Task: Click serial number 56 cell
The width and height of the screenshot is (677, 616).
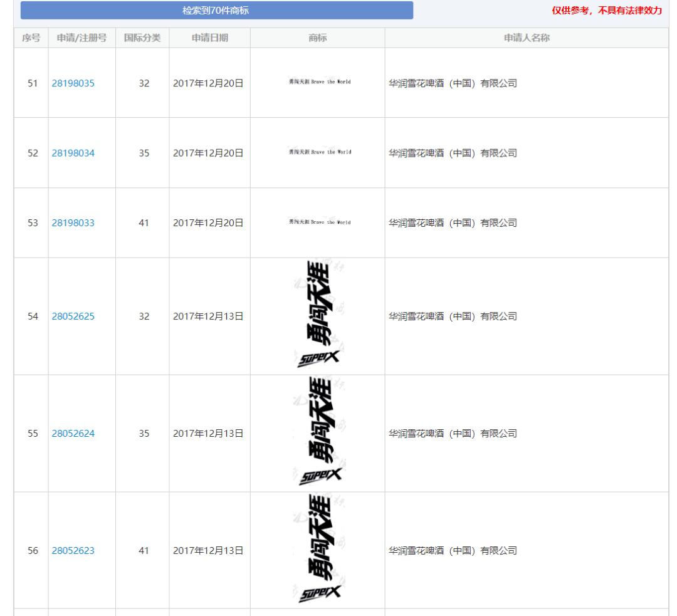Action: pos(33,551)
